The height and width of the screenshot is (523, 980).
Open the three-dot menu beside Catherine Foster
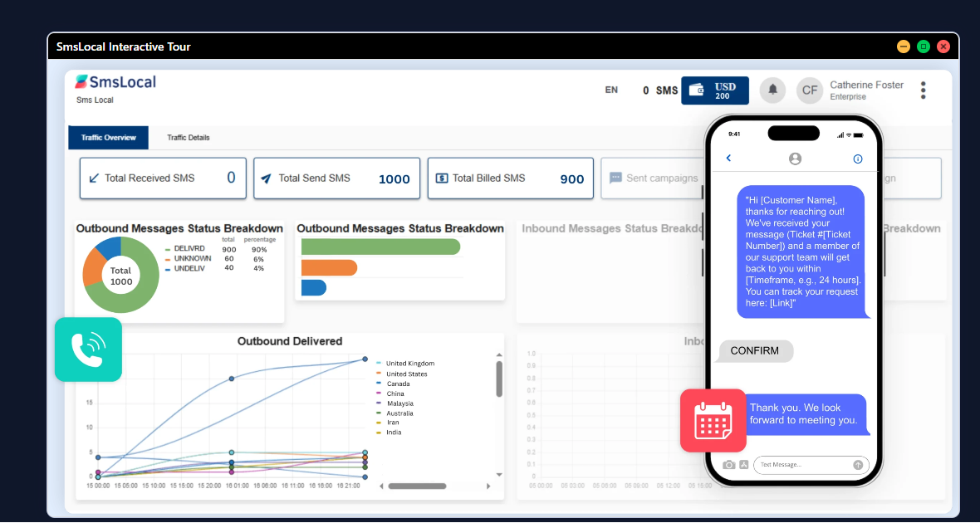(923, 90)
